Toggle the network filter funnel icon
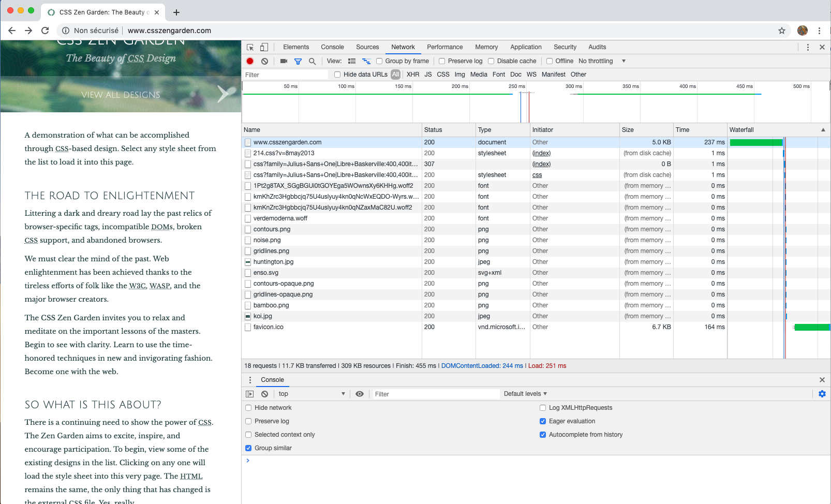The width and height of the screenshot is (831, 504). click(x=298, y=61)
